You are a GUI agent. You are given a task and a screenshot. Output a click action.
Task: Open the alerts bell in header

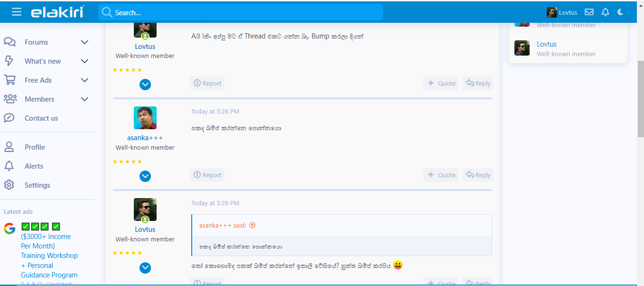pos(605,12)
